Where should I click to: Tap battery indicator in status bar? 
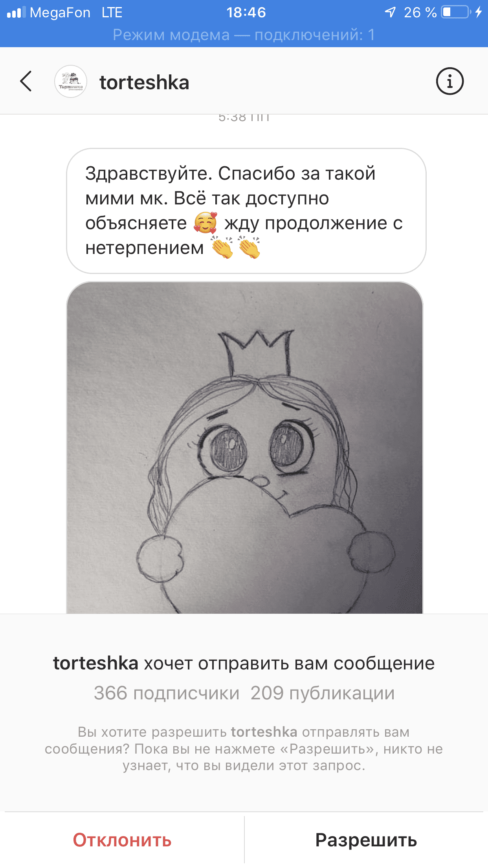[x=456, y=12]
